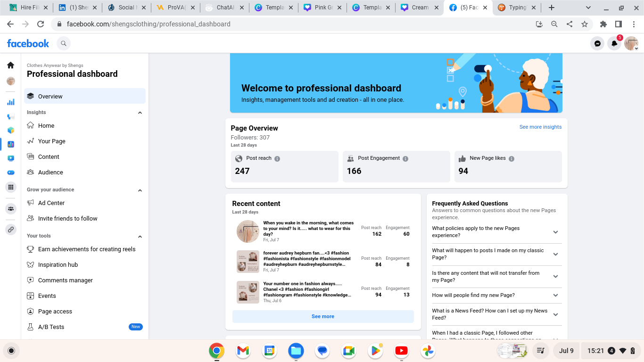This screenshot has width=644, height=362.
Task: Open the Files app from the shelf
Action: [x=296, y=350]
